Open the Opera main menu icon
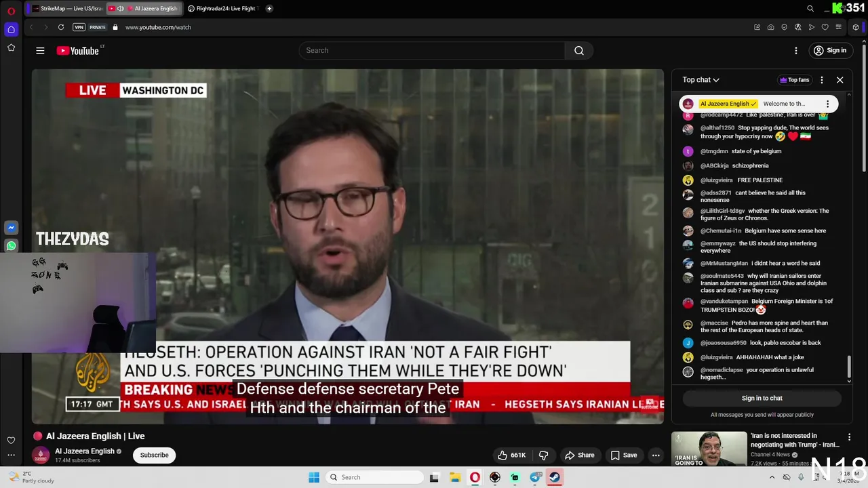868x488 pixels. 11,10
